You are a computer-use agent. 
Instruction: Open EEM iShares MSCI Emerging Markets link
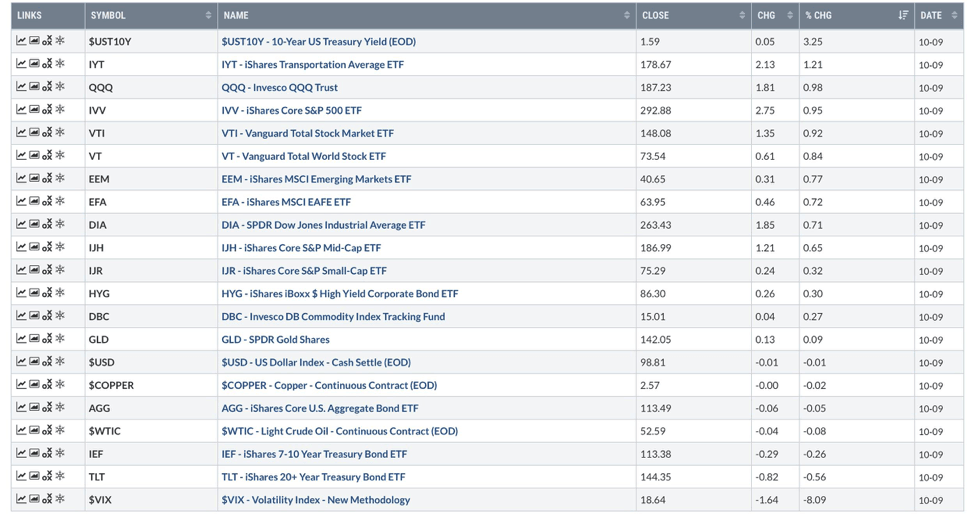click(x=316, y=179)
